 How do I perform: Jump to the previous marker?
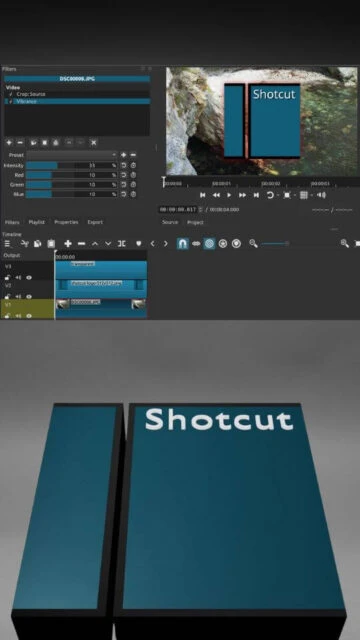coord(153,244)
